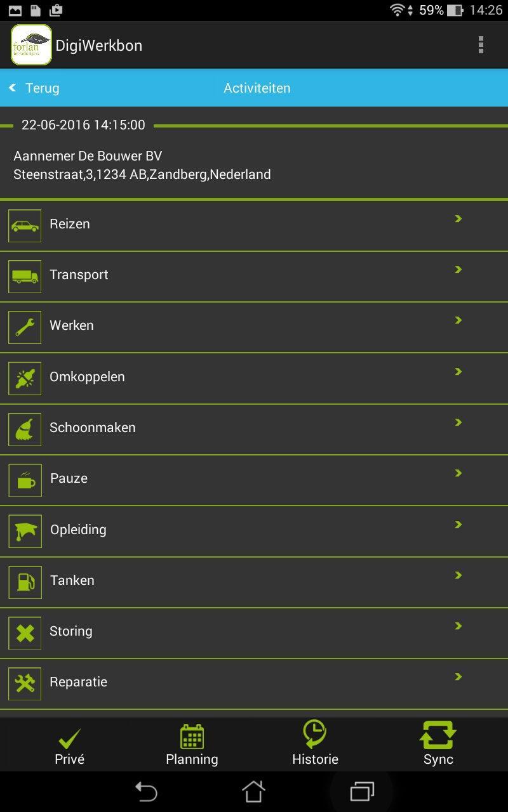Select the broom icon for Schoonmaken
Image resolution: width=508 pixels, height=812 pixels.
click(x=25, y=429)
